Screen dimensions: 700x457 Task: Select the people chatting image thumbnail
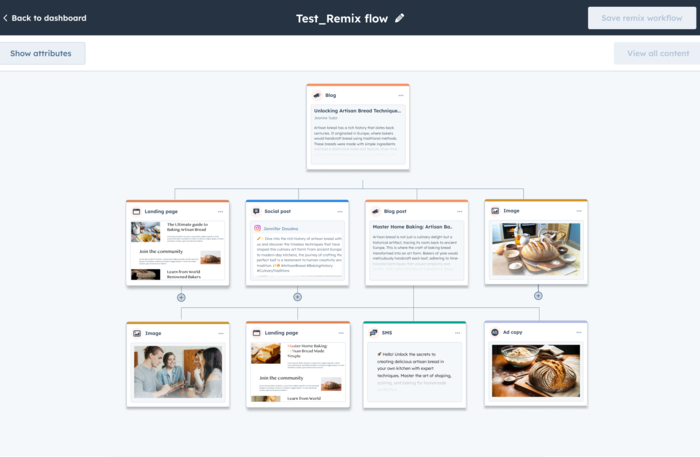coord(178,372)
